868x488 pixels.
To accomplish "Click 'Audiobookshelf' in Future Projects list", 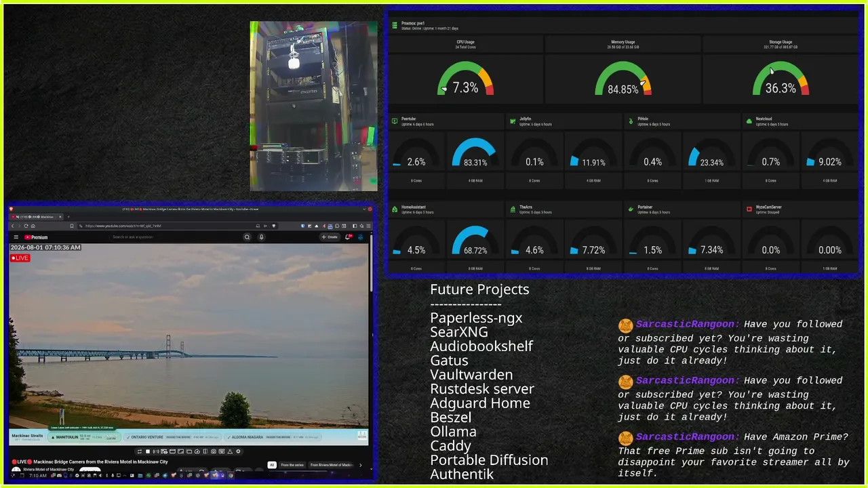I will [481, 346].
